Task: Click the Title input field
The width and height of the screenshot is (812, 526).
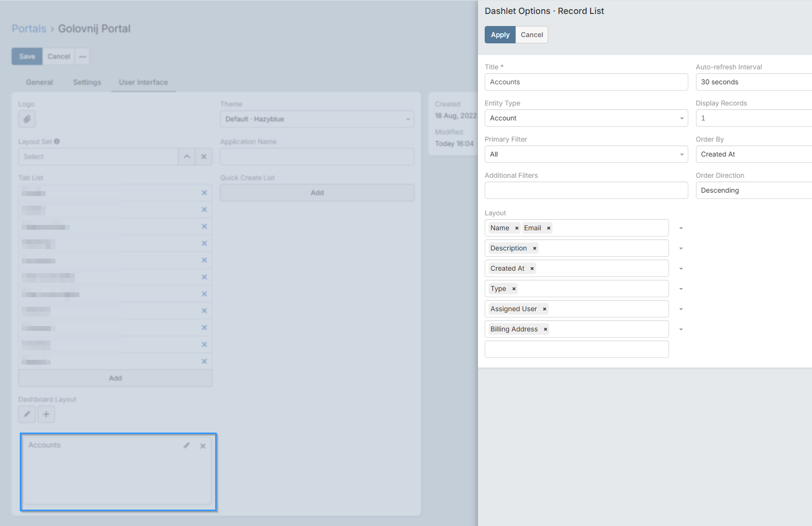Action: point(586,82)
